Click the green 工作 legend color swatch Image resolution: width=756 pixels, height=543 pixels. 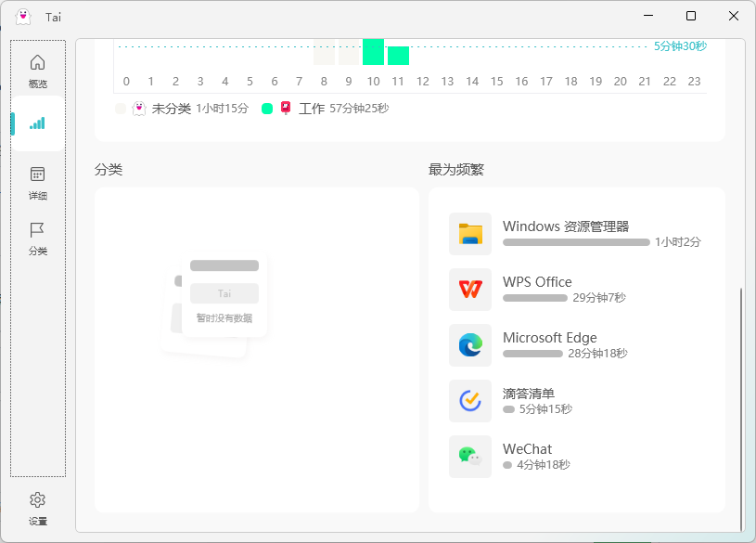click(x=267, y=109)
